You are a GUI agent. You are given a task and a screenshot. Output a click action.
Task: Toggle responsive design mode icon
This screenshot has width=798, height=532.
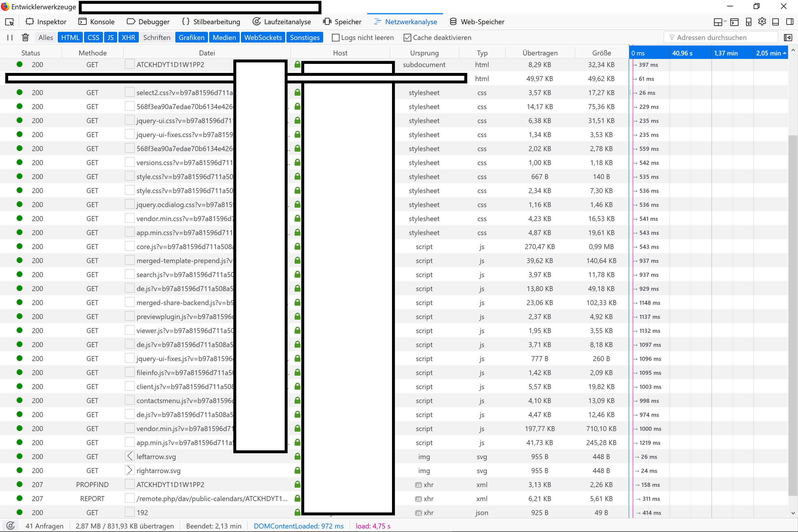point(748,22)
